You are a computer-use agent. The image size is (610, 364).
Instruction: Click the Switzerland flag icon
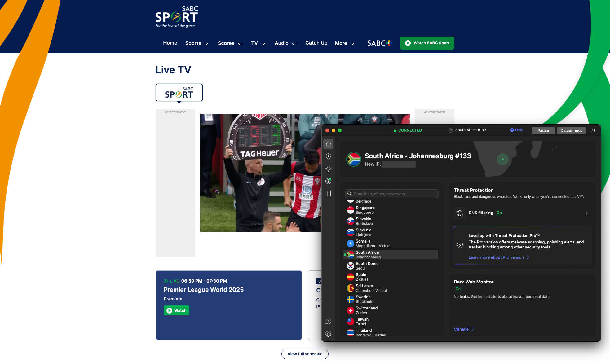tap(350, 310)
